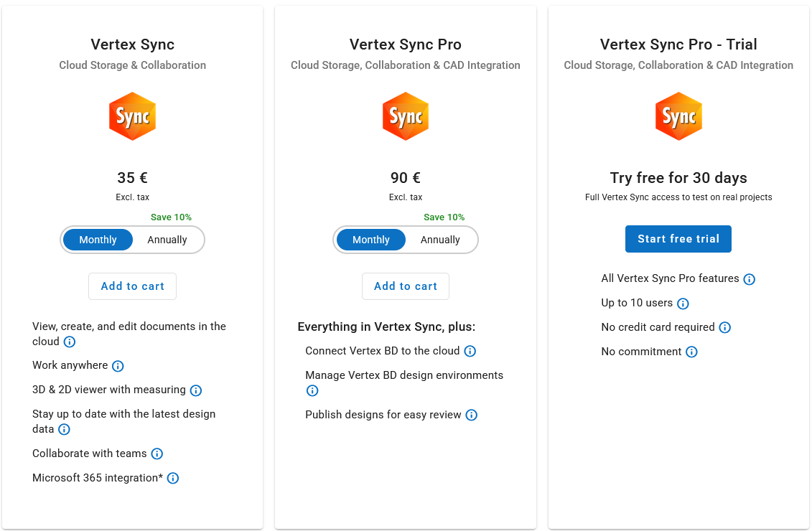Open info icon next to No commitment
Image resolution: width=812 pixels, height=531 pixels.
[691, 352]
